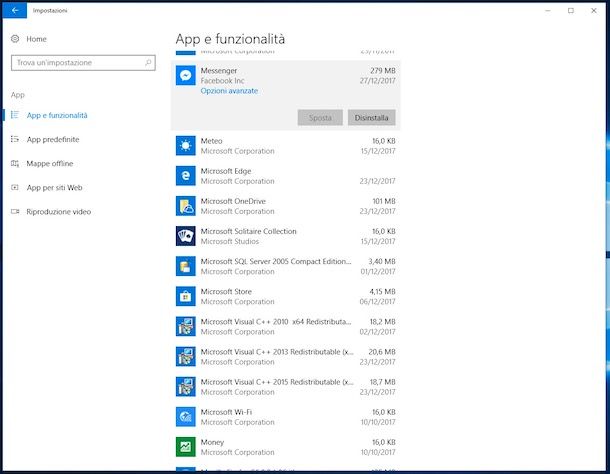Select the Meteo app name
Screen dimensions: 610x474
coord(212,141)
